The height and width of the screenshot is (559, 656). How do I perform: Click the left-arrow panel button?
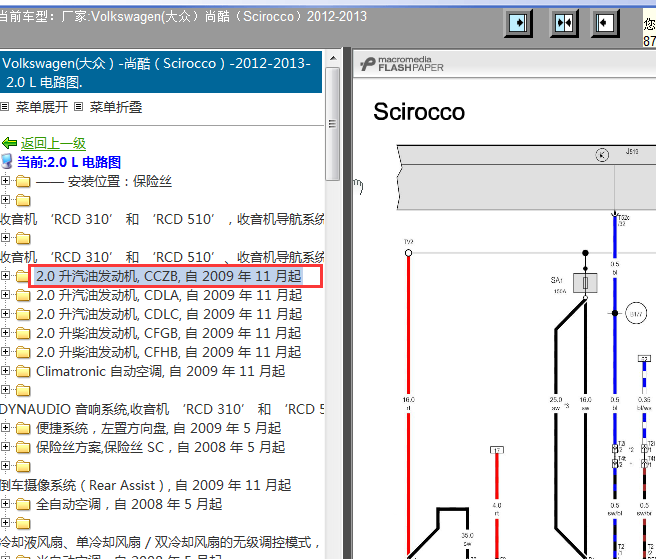(x=605, y=23)
